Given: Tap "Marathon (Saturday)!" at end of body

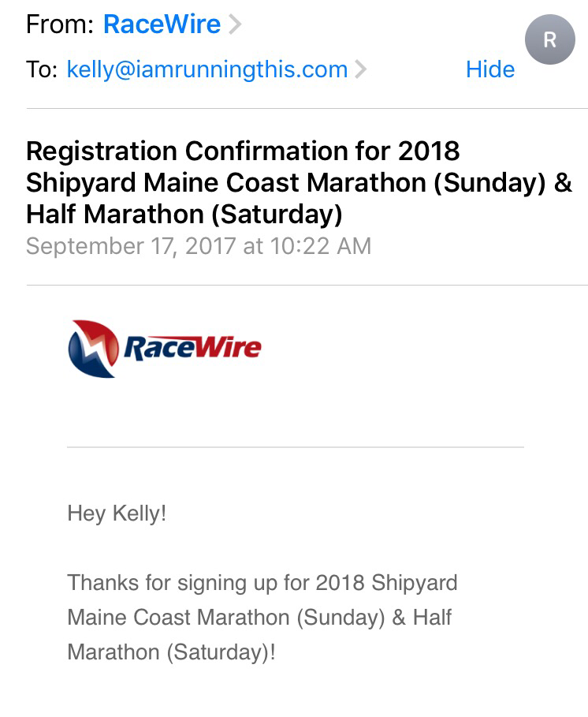Looking at the screenshot, I should [x=171, y=652].
